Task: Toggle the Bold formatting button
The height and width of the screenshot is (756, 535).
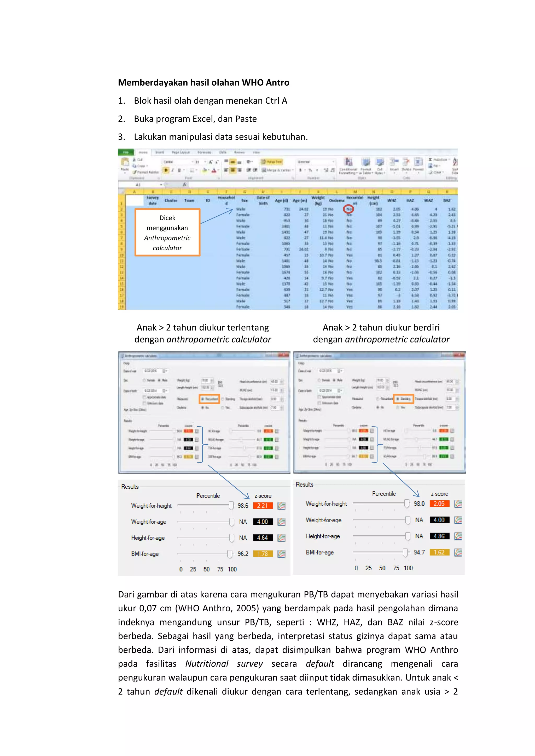Action: 166,170
